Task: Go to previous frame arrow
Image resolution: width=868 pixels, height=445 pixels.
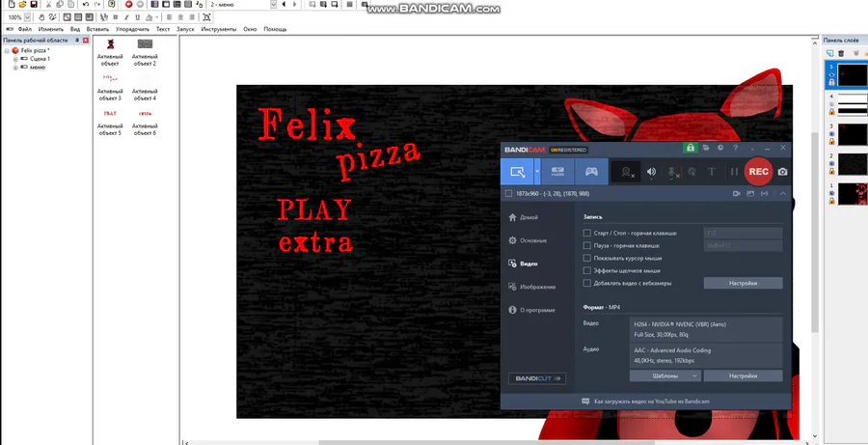Action: pos(284,4)
